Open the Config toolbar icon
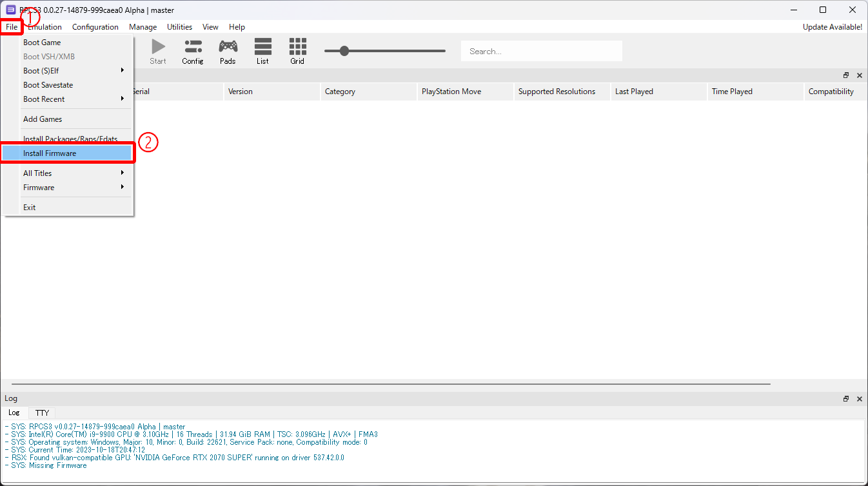868x486 pixels. [193, 46]
